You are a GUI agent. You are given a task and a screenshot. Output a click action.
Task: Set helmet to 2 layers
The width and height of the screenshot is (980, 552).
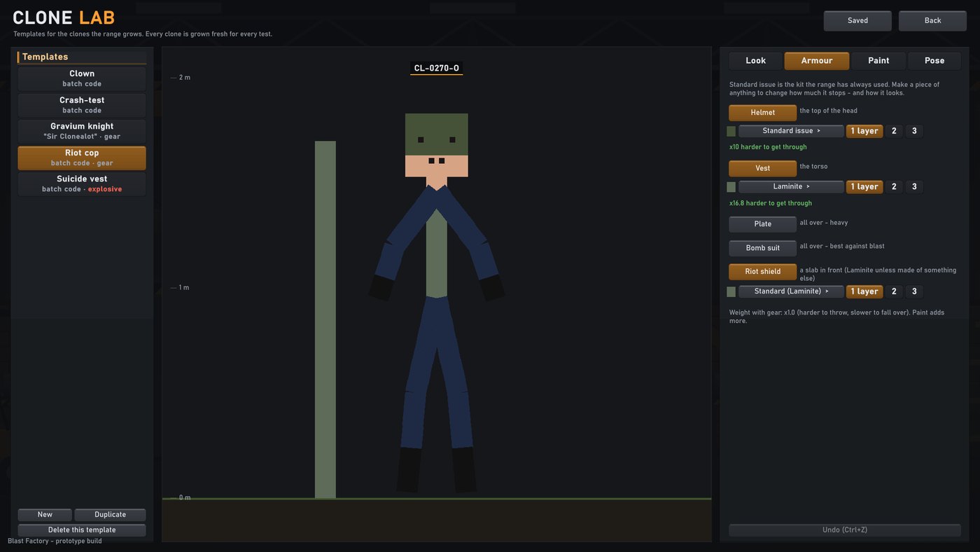click(x=894, y=131)
